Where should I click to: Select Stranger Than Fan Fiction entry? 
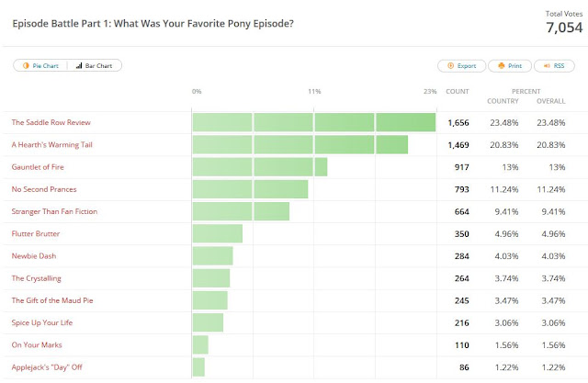[x=54, y=211]
